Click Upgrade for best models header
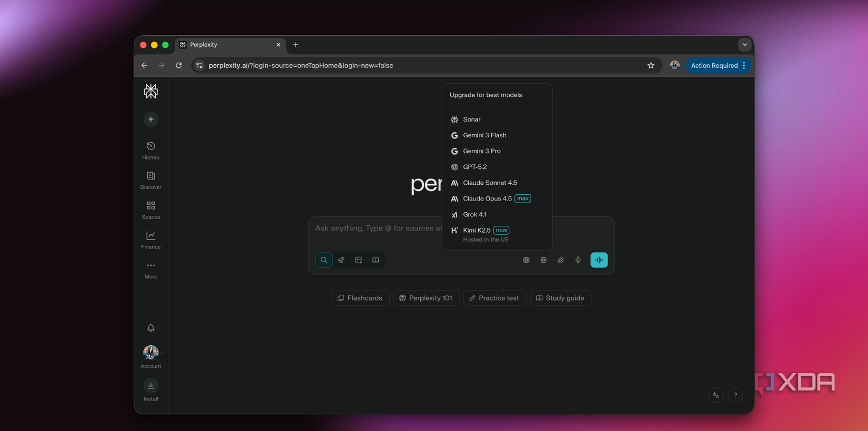Screen dimensions: 868x431 point(486,95)
